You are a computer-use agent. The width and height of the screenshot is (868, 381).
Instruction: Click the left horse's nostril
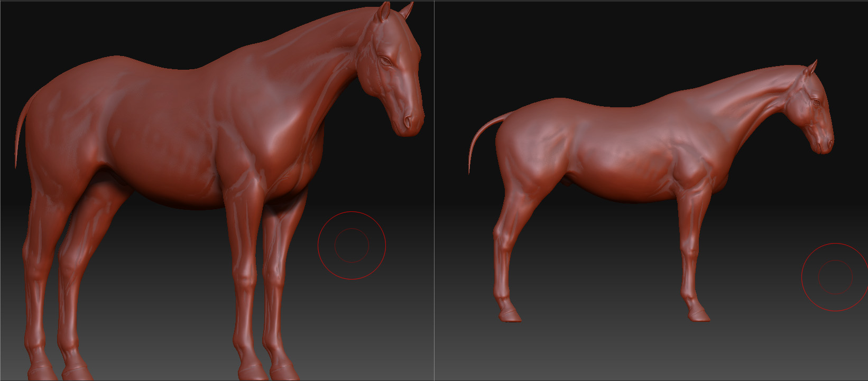[408, 121]
